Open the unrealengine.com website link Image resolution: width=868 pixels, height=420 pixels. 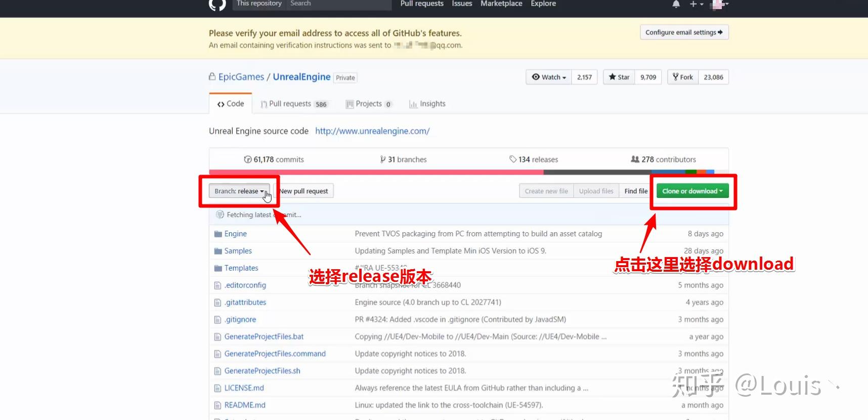(x=372, y=131)
